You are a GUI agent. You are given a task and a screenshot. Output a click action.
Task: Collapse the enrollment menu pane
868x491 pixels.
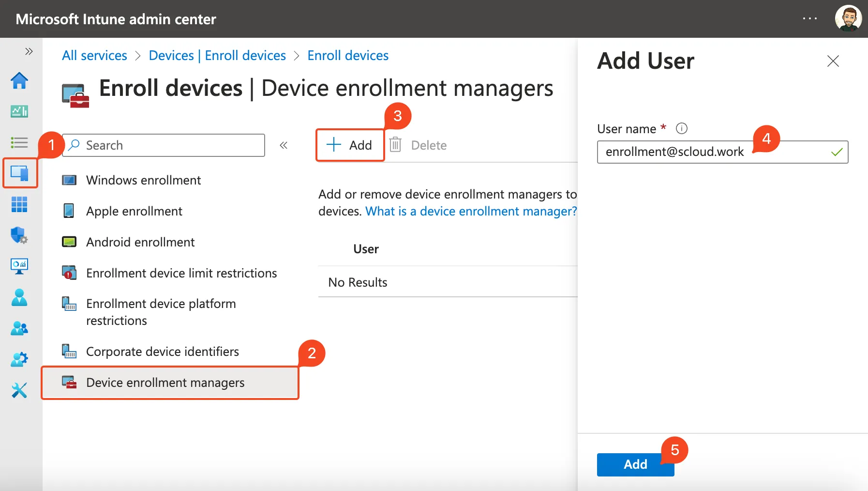pyautogui.click(x=284, y=145)
